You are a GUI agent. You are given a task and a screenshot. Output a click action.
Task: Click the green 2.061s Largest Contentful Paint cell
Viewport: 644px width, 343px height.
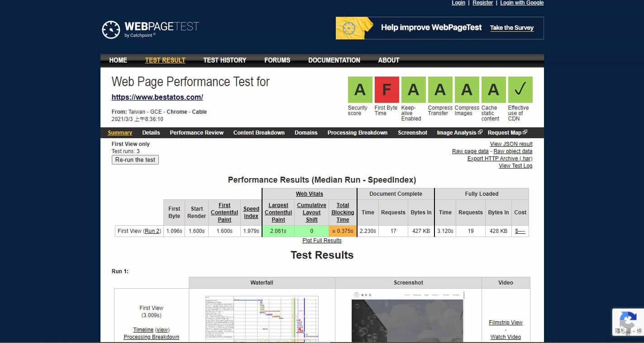[x=278, y=231]
